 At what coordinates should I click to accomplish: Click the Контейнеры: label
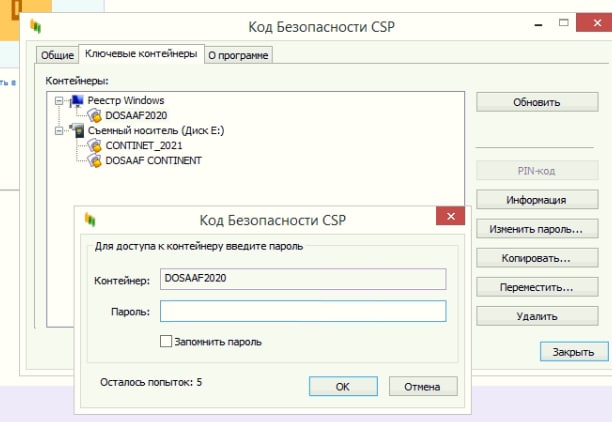[77, 81]
